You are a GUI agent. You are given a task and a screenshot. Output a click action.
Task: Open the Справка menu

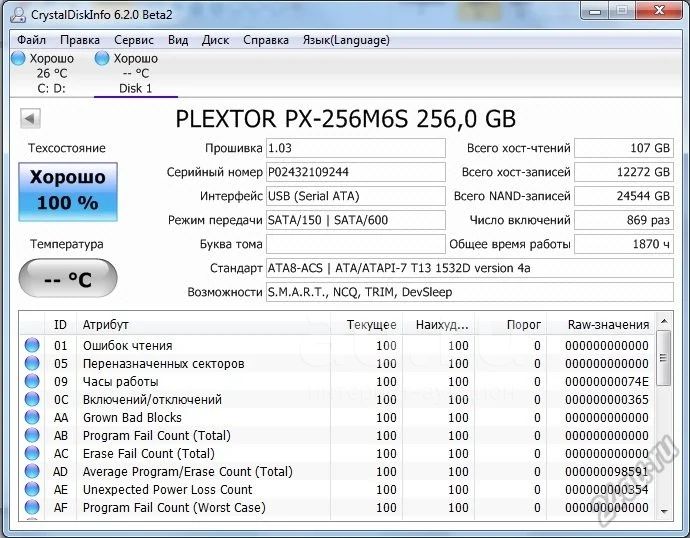266,40
